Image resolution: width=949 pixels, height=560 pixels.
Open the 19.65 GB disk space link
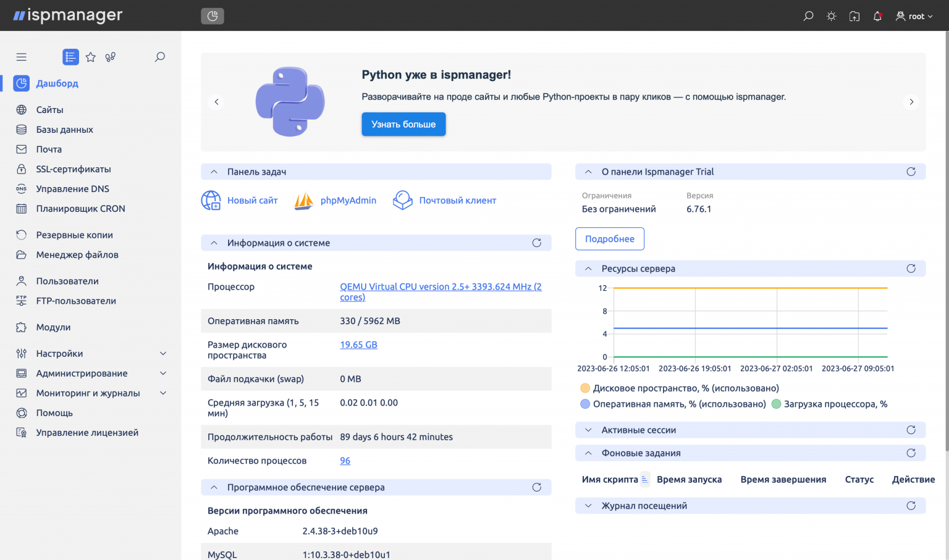coord(358,345)
